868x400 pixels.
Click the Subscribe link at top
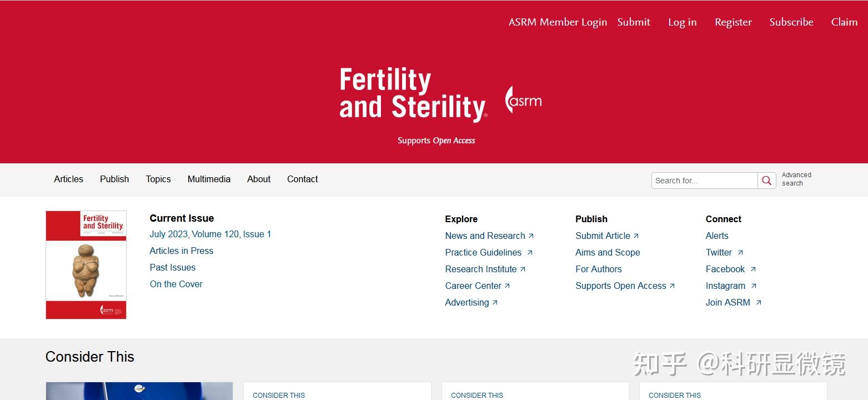pos(791,22)
